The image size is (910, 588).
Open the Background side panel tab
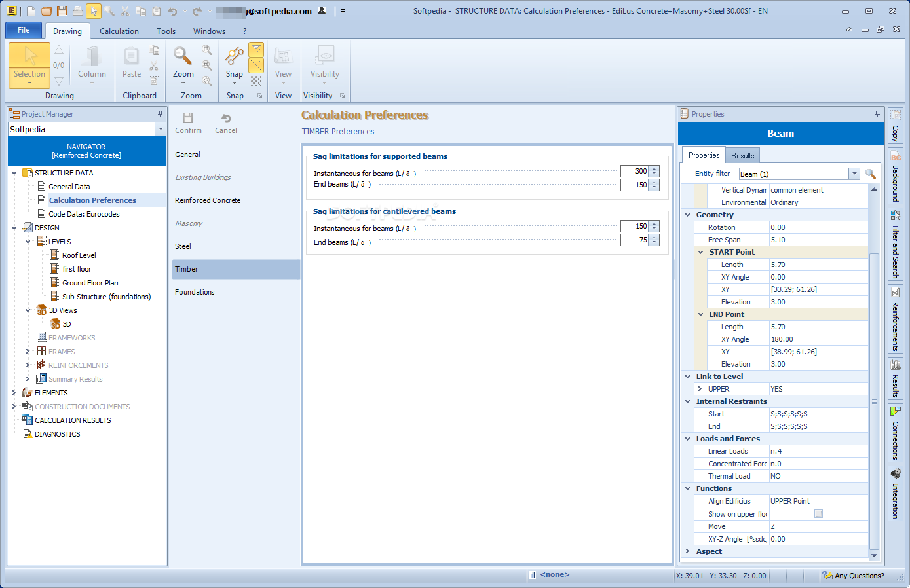pyautogui.click(x=895, y=175)
